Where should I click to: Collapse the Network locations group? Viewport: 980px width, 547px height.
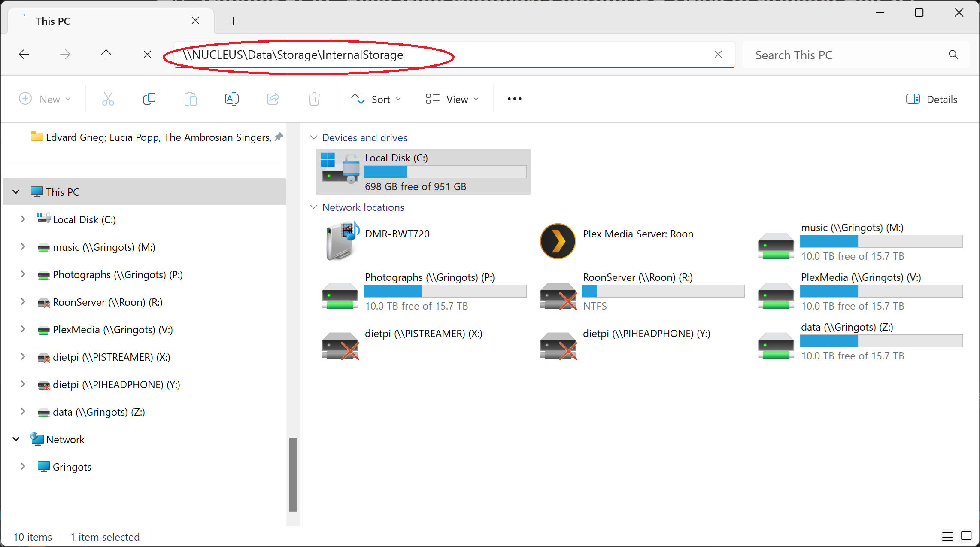(x=314, y=207)
